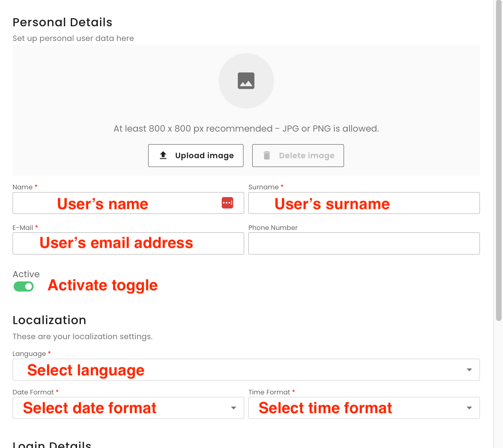The width and height of the screenshot is (503, 448).
Task: Click the trash can icon
Action: [267, 155]
